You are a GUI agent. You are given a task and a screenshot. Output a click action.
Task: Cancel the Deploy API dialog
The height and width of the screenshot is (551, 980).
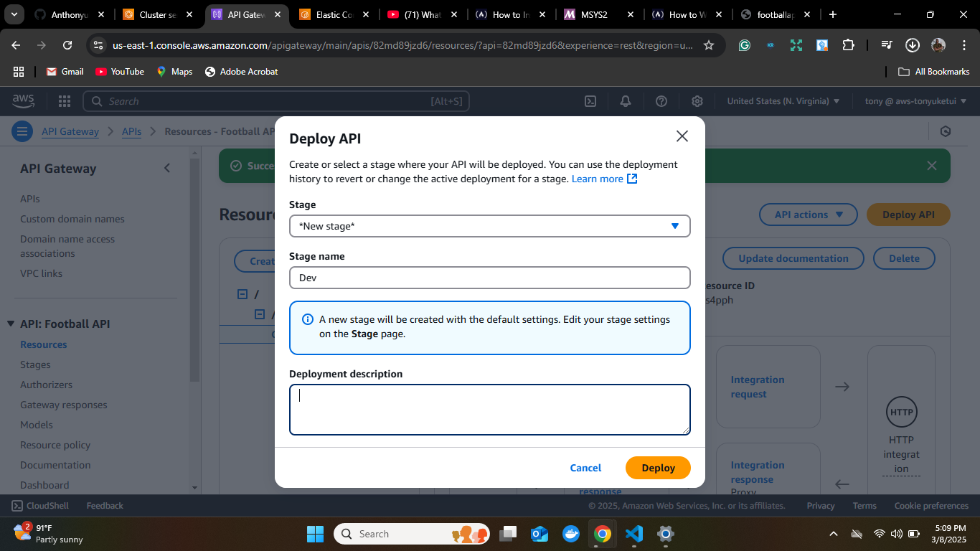(585, 468)
